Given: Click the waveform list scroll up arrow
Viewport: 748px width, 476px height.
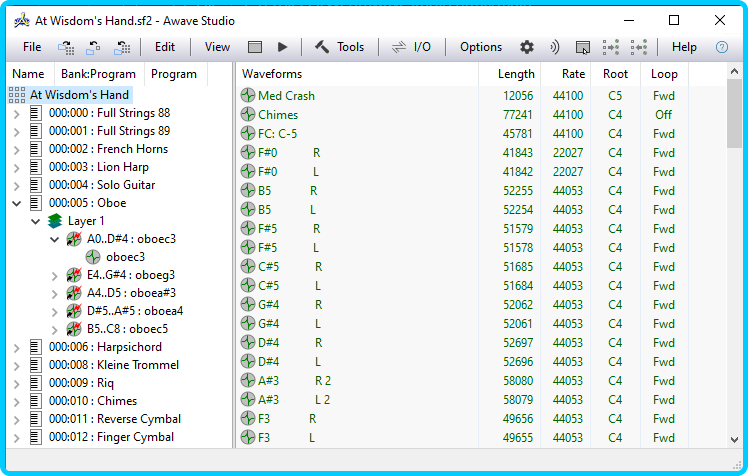Looking at the screenshot, I should coord(734,72).
